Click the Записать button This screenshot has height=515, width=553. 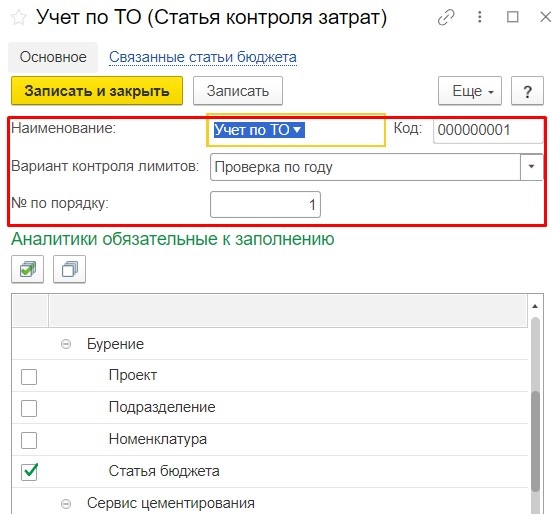click(238, 91)
